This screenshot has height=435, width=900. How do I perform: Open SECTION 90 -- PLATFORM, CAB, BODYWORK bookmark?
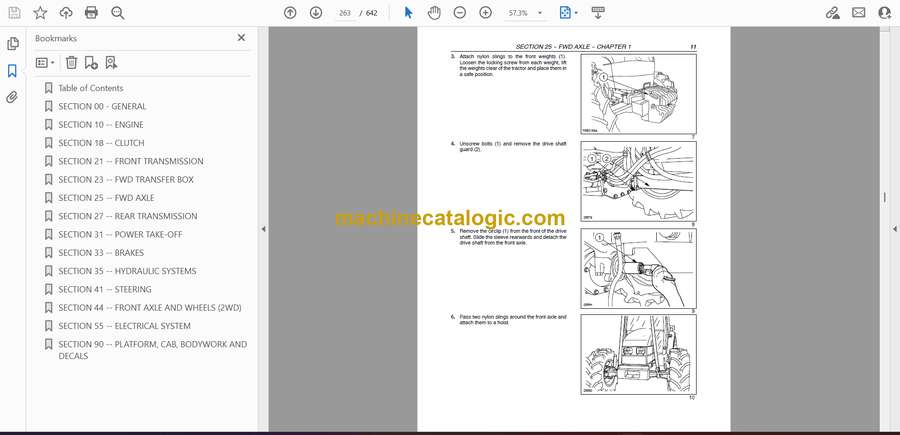click(153, 350)
